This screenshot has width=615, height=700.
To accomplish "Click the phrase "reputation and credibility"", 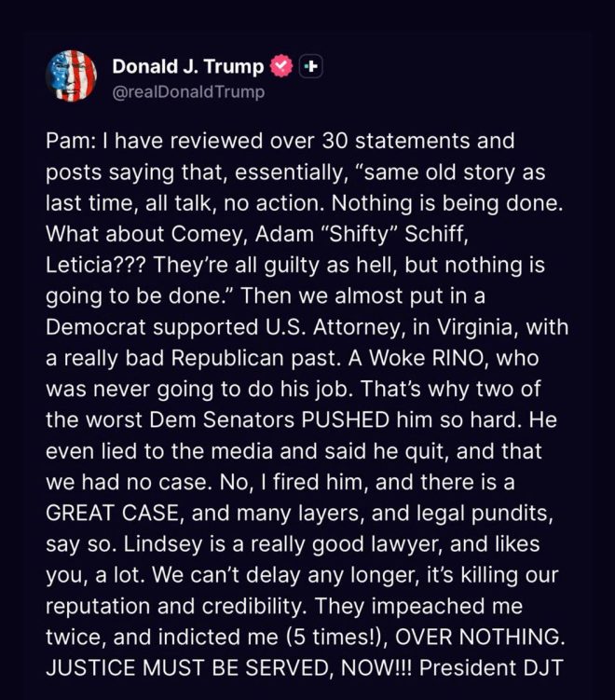I will tap(176, 606).
